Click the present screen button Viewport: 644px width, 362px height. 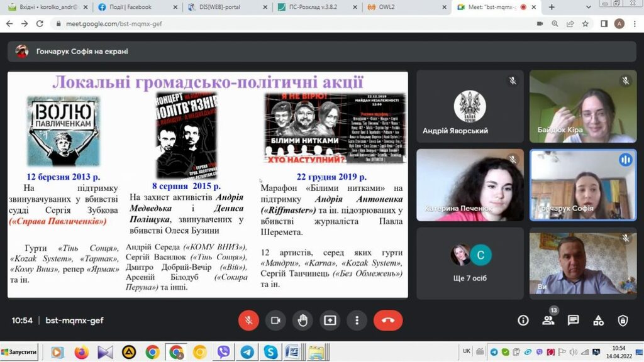coord(330,321)
